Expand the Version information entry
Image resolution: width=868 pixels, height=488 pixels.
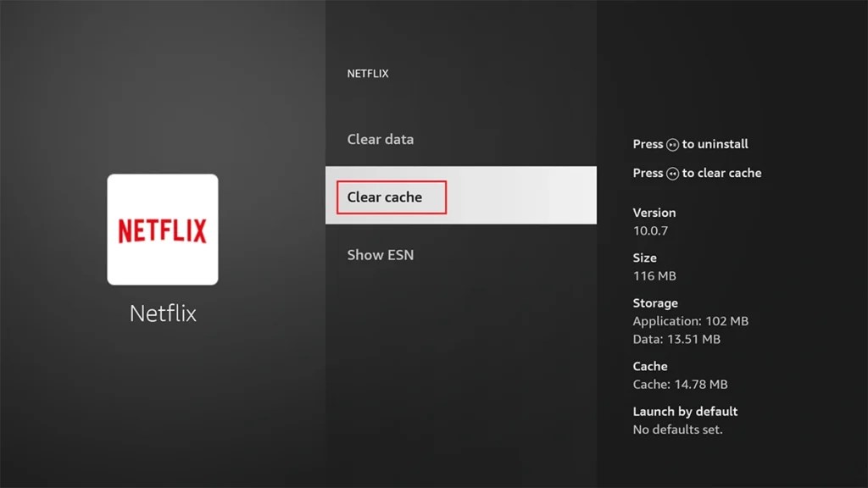(x=654, y=213)
